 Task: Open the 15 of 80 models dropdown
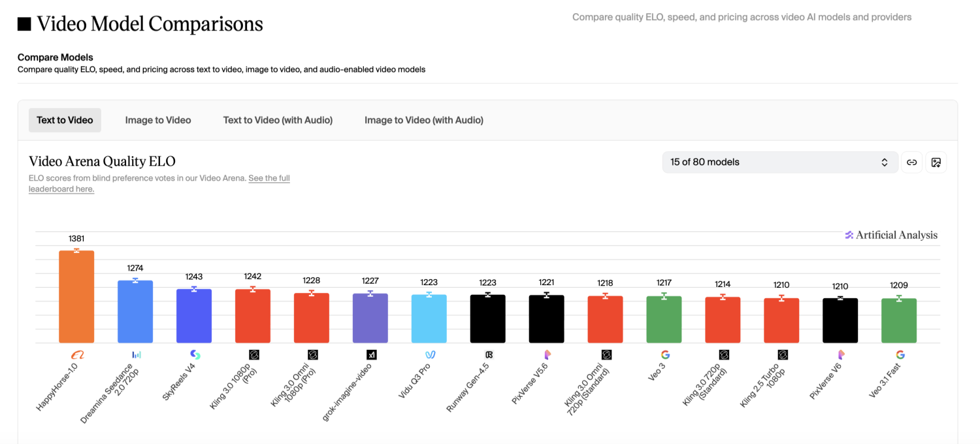[x=779, y=162]
